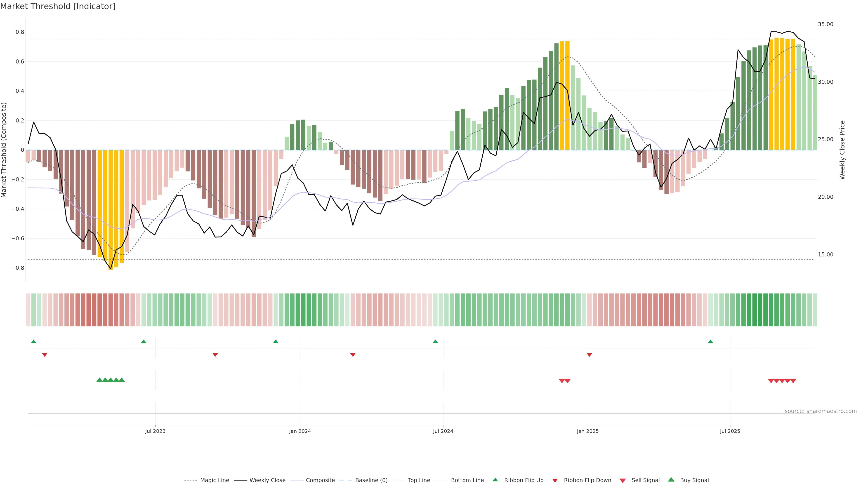Click the green flip-up marker just before Jul 2025
Screen dimensions: 868x488
pyautogui.click(x=711, y=342)
